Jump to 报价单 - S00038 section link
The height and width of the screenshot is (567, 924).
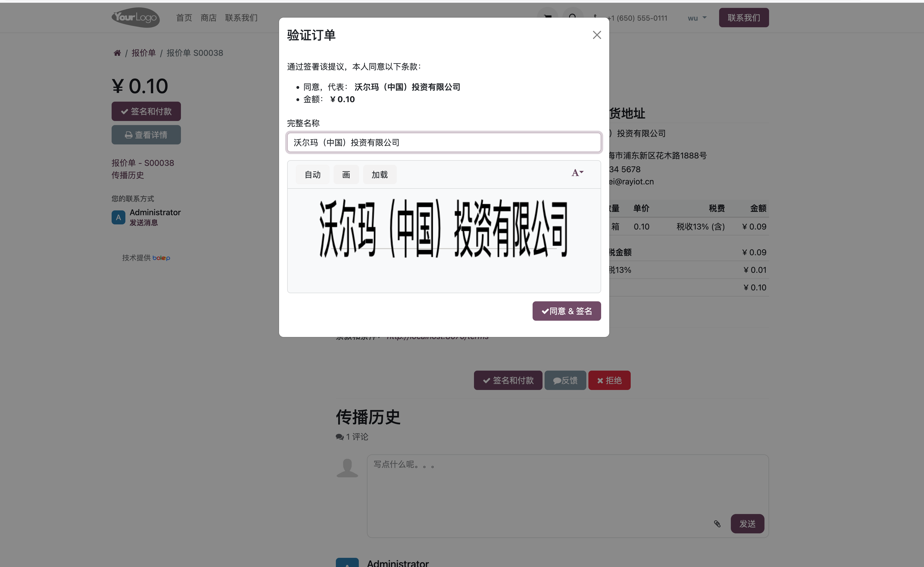(x=142, y=163)
